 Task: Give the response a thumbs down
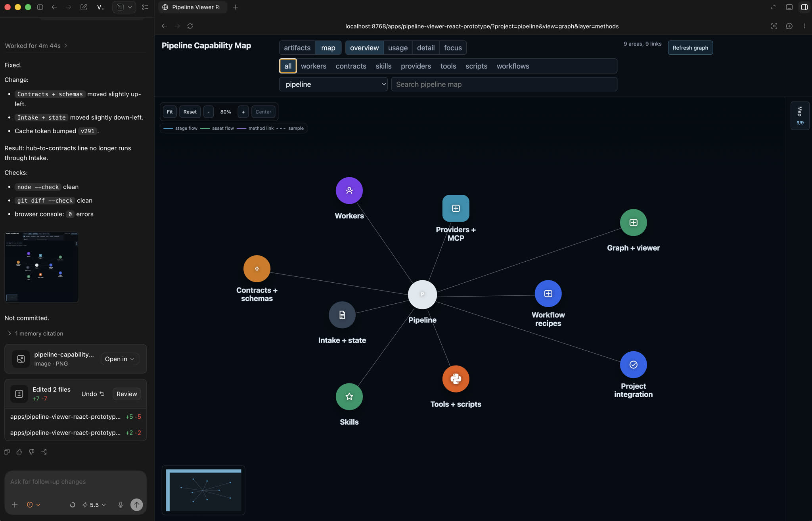(31, 452)
